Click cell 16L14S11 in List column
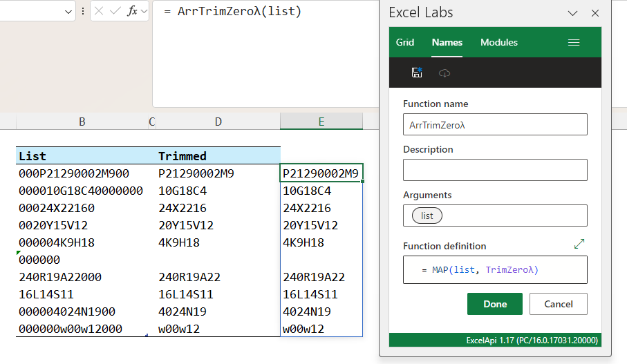The width and height of the screenshot is (627, 364). click(x=46, y=294)
